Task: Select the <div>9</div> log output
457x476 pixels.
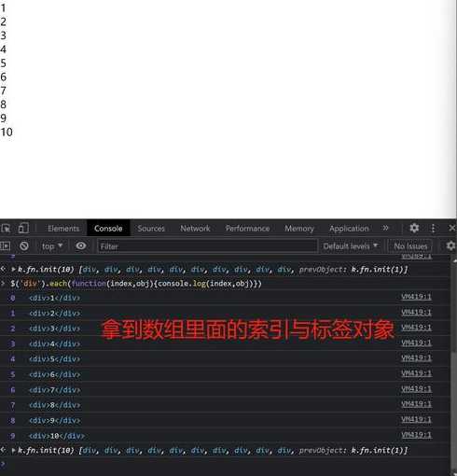Action: [54, 420]
